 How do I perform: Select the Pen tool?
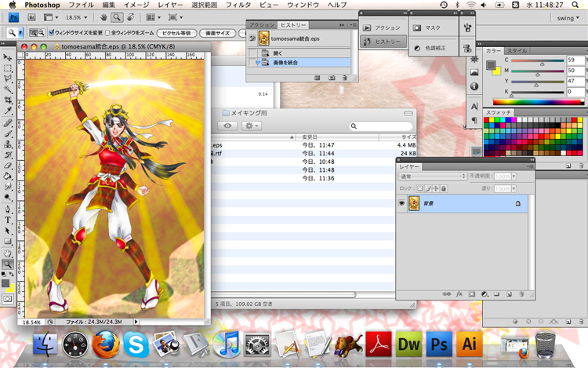click(7, 210)
